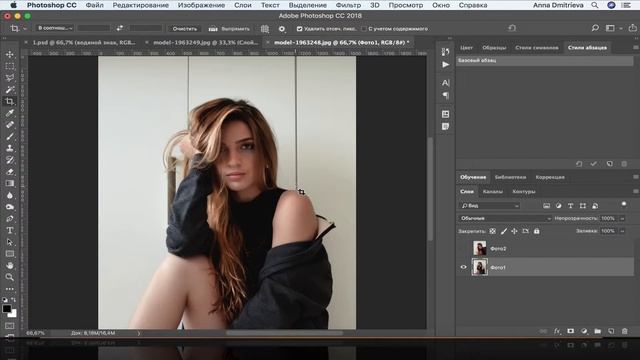Toggle lock all padlock
The height and width of the screenshot is (360, 640).
[x=536, y=231]
